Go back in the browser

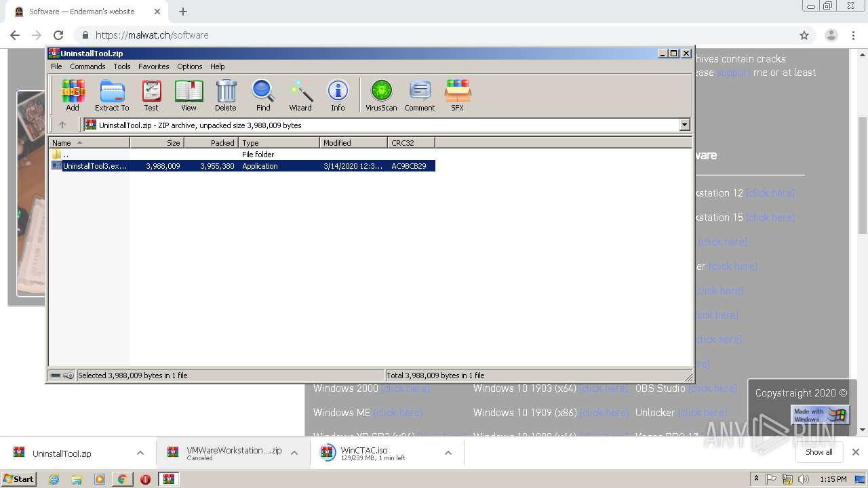[x=15, y=35]
